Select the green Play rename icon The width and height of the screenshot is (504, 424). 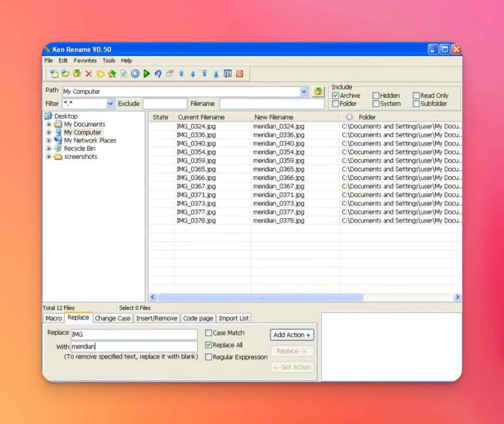click(x=147, y=74)
